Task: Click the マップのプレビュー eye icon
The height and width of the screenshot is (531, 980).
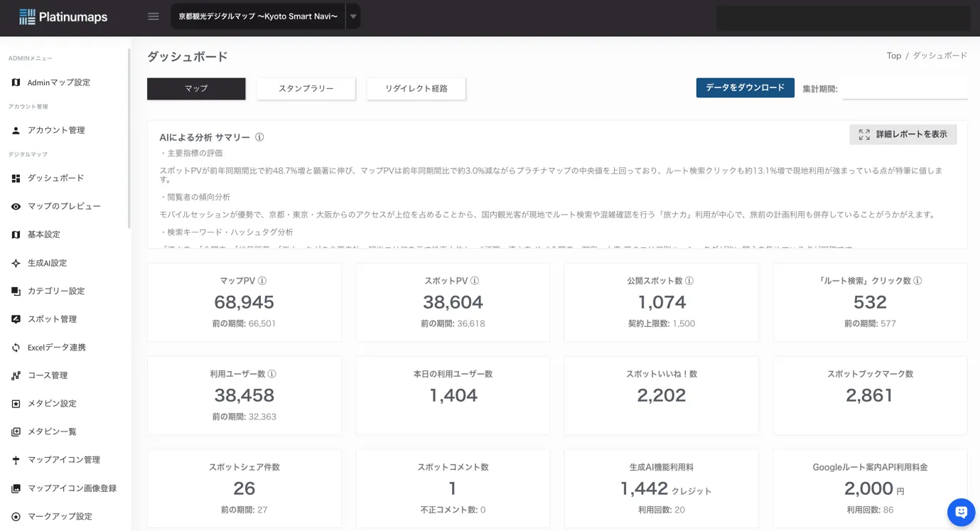Action: pyautogui.click(x=16, y=206)
